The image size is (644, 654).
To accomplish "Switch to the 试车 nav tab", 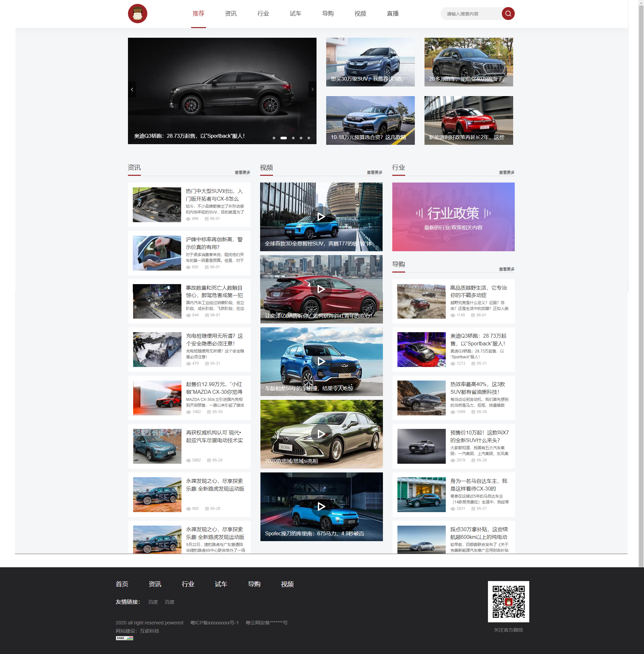I will [295, 14].
